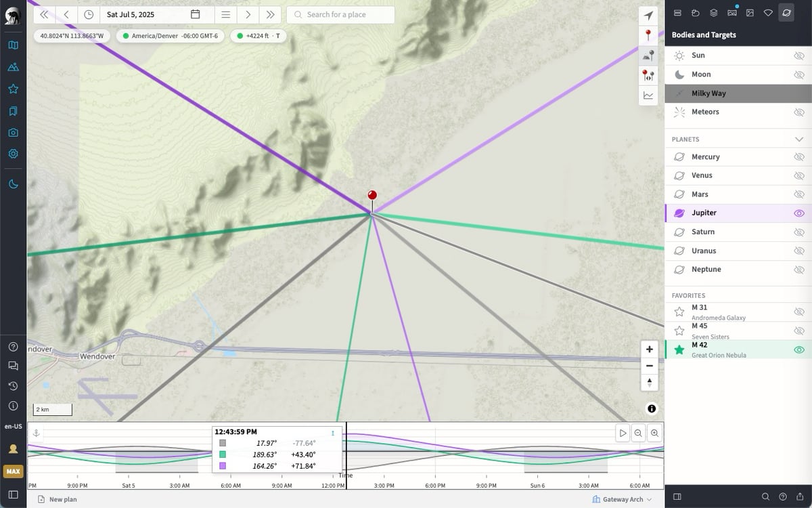Zoom in the map with plus button
This screenshot has height=508, width=812.
pos(649,350)
